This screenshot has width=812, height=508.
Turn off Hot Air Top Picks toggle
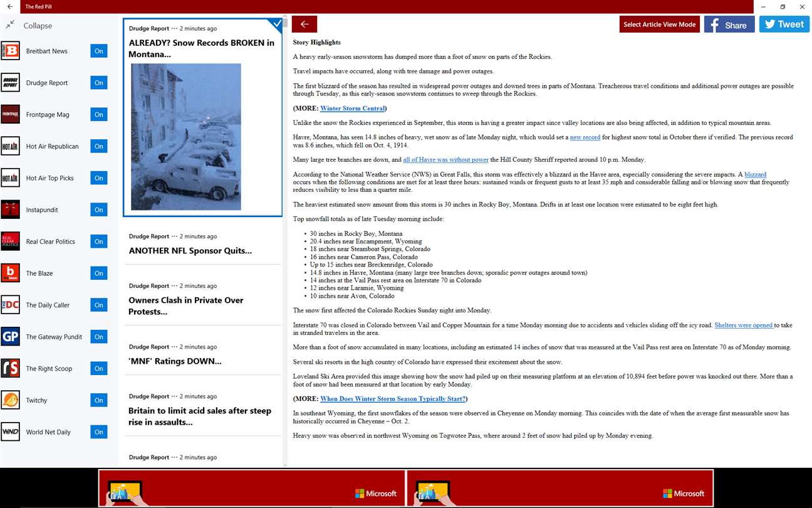tap(99, 178)
